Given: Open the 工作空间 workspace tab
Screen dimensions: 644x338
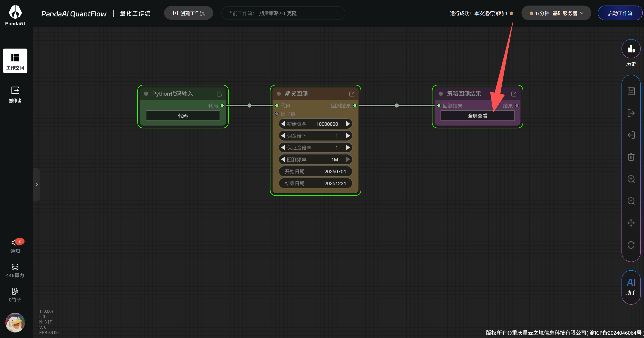Looking at the screenshot, I should pyautogui.click(x=15, y=61).
